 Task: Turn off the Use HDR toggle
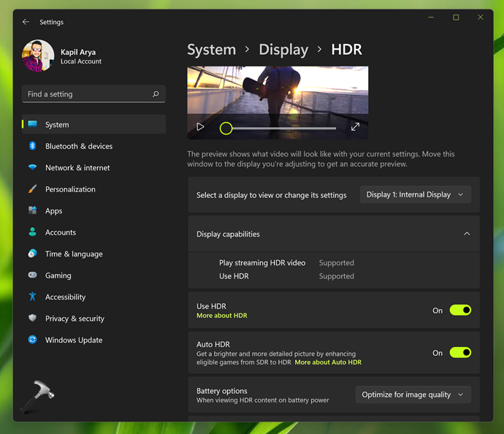(460, 311)
